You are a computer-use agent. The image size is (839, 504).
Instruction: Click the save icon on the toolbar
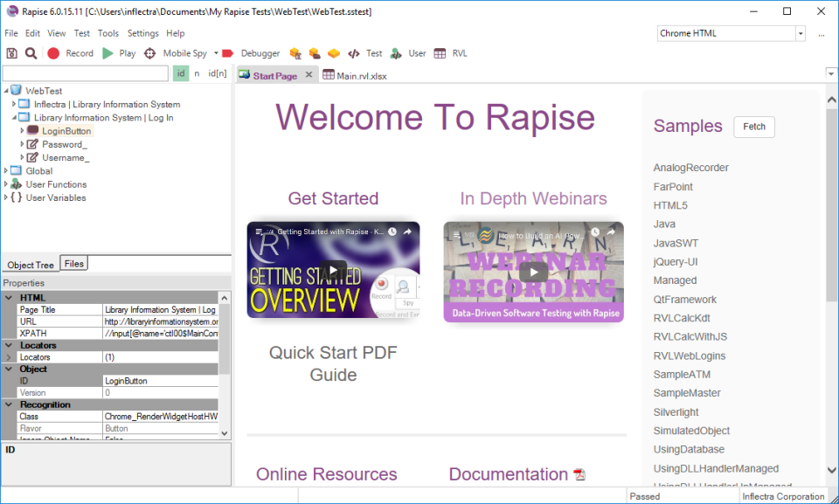click(11, 52)
